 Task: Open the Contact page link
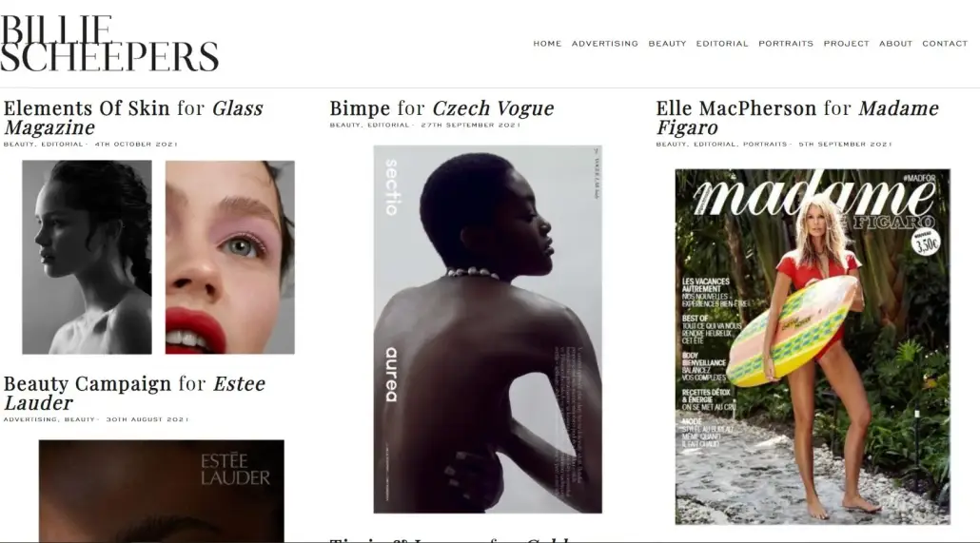pos(945,44)
